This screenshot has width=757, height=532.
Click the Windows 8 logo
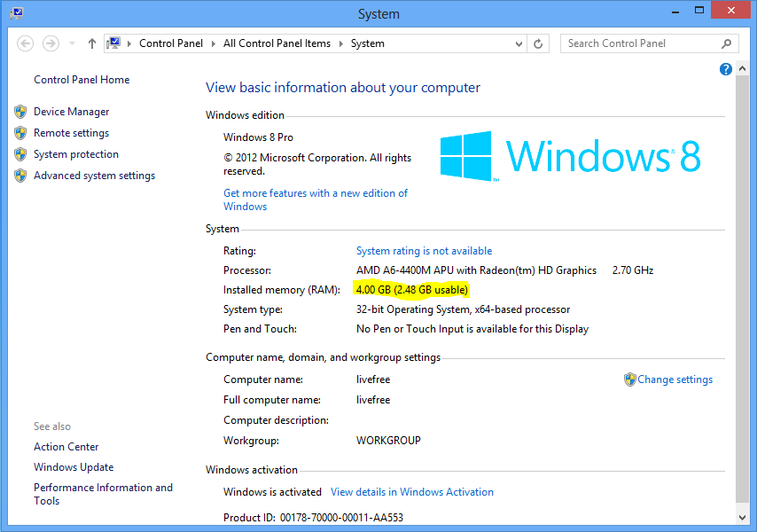[570, 156]
